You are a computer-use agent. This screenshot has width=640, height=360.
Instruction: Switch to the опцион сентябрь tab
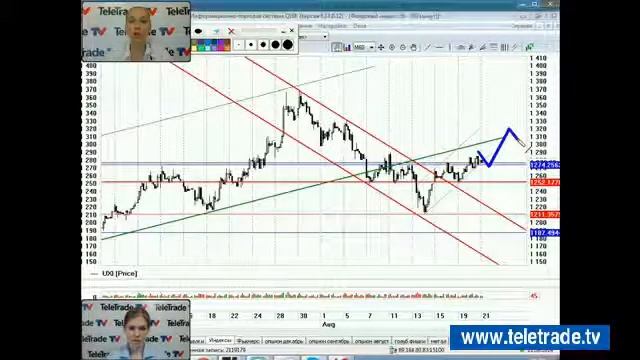329,341
